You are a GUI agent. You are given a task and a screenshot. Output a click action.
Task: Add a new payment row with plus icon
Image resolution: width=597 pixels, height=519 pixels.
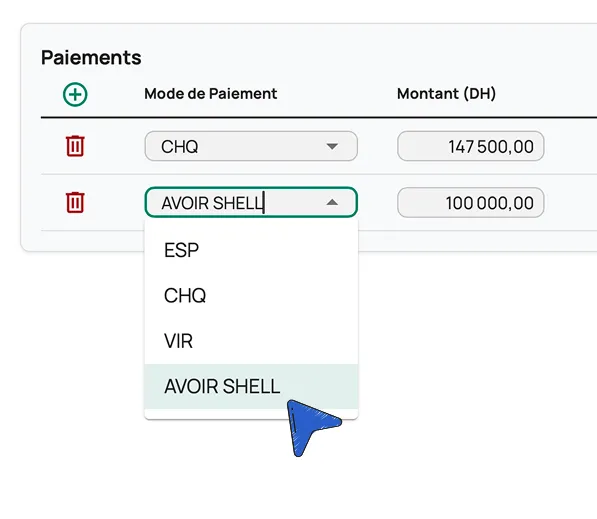click(x=75, y=94)
